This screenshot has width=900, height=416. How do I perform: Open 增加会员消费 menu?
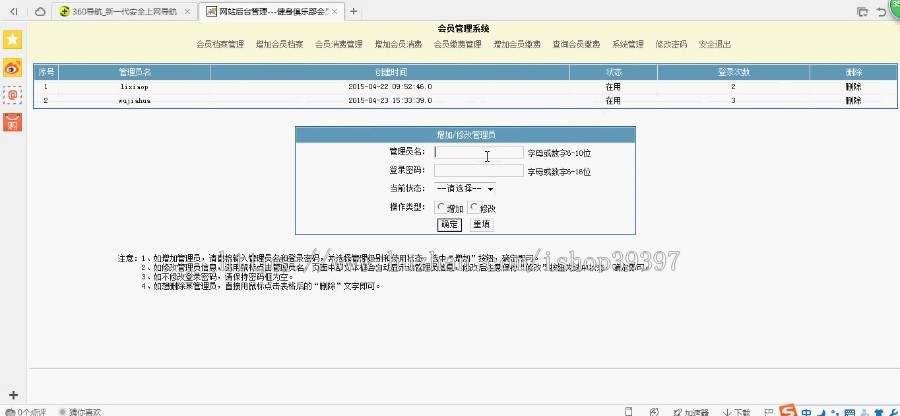pyautogui.click(x=398, y=44)
